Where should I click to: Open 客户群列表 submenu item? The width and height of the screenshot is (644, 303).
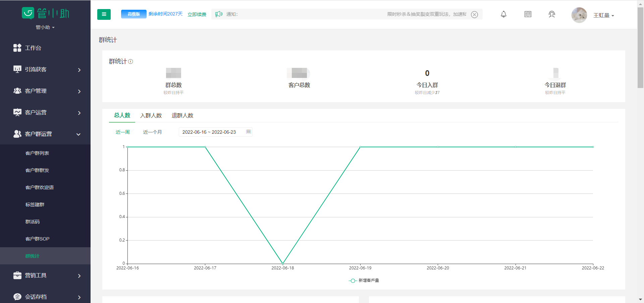[x=37, y=153]
